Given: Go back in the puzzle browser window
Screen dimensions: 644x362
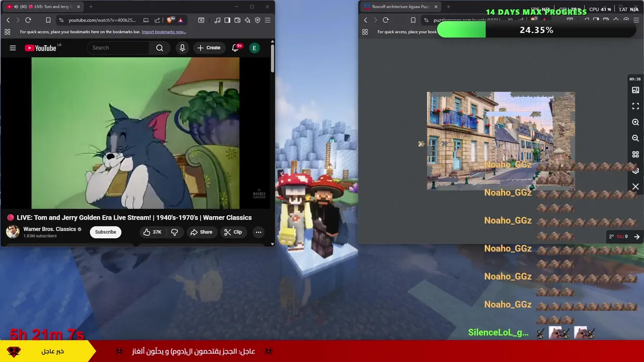Looking at the screenshot, I should point(366,20).
